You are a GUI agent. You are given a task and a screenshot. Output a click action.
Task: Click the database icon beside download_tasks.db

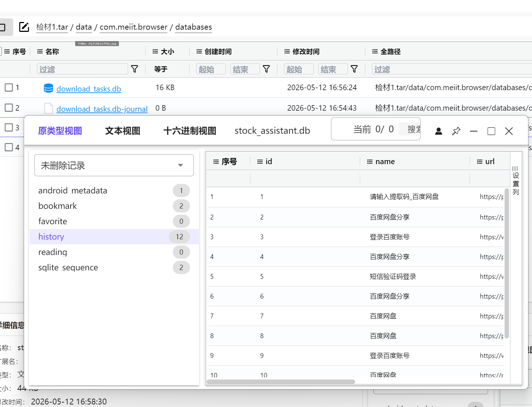(x=48, y=88)
